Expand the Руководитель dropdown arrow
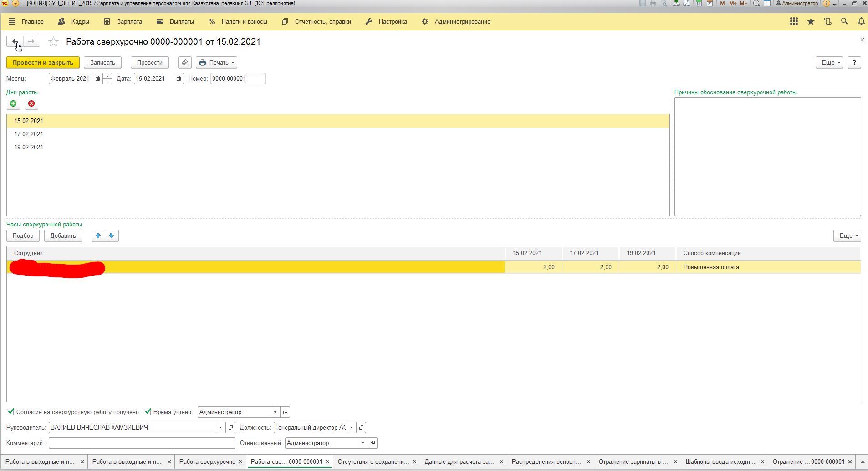 coord(220,427)
